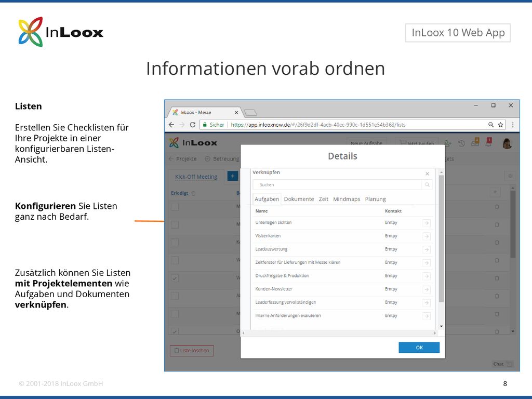Sort by the Name column header
The width and height of the screenshot is (532, 399).
click(262, 211)
